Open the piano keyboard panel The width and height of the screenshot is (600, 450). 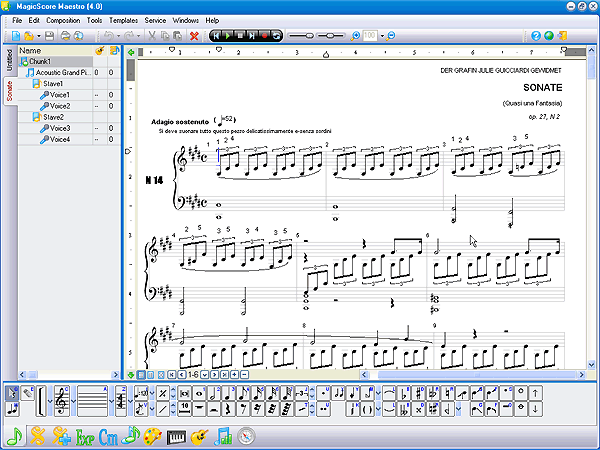pyautogui.click(x=176, y=437)
